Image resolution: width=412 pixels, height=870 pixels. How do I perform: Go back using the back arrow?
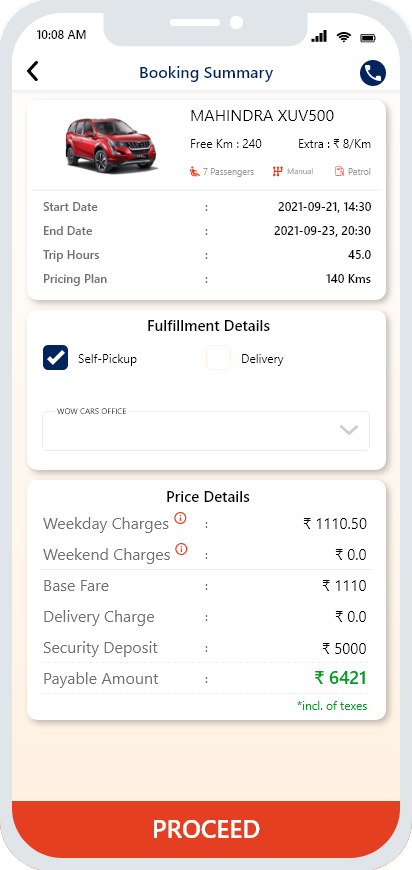[33, 72]
